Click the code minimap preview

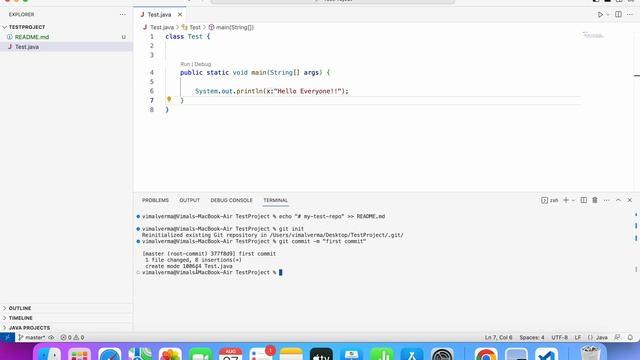point(593,36)
